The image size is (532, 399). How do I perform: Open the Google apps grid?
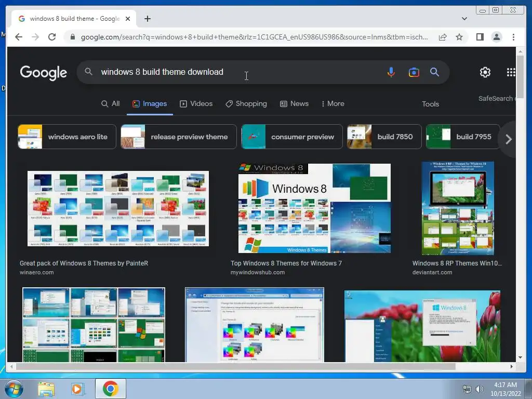tap(511, 72)
